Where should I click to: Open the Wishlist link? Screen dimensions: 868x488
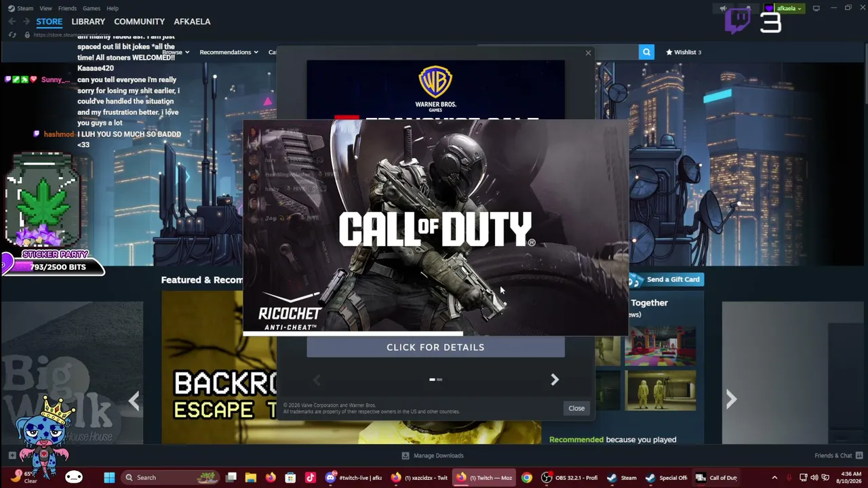[x=684, y=52]
